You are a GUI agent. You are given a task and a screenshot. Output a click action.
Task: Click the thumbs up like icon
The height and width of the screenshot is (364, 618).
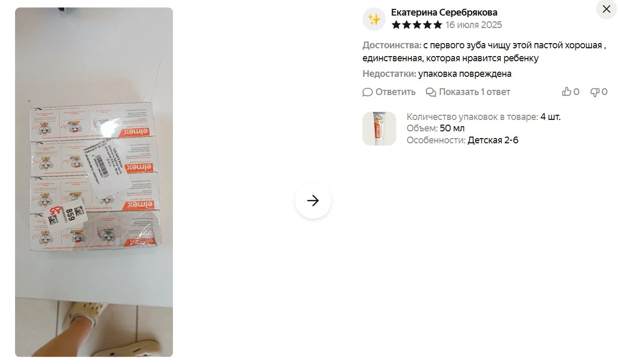point(567,92)
